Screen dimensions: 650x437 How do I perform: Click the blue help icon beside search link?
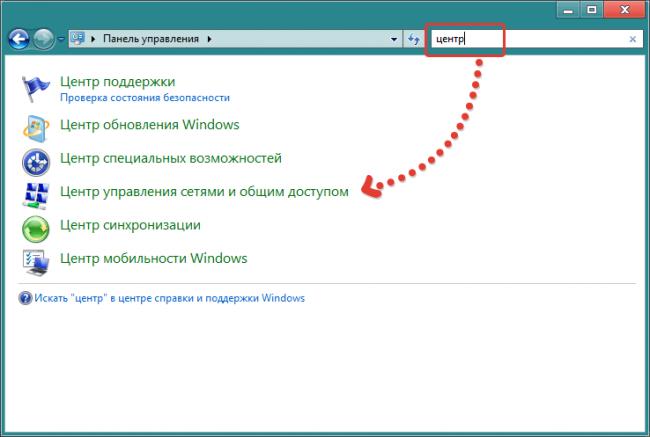click(x=25, y=298)
